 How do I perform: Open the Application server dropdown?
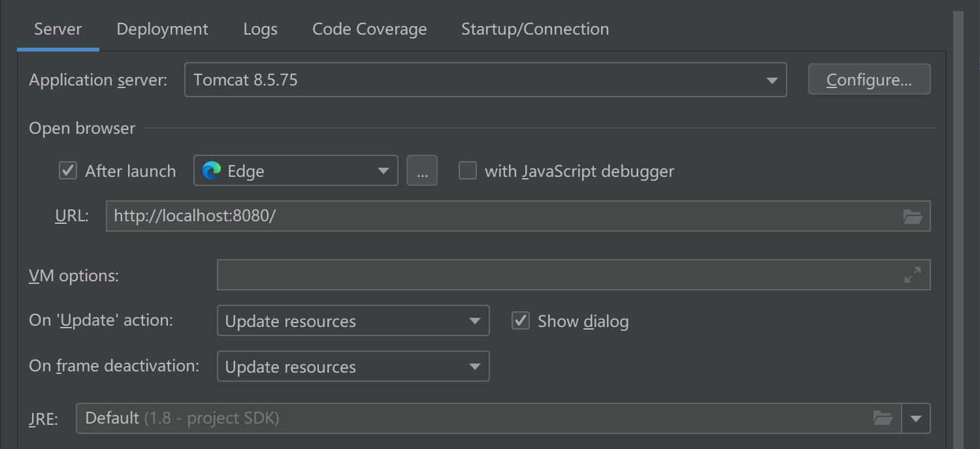(x=485, y=80)
